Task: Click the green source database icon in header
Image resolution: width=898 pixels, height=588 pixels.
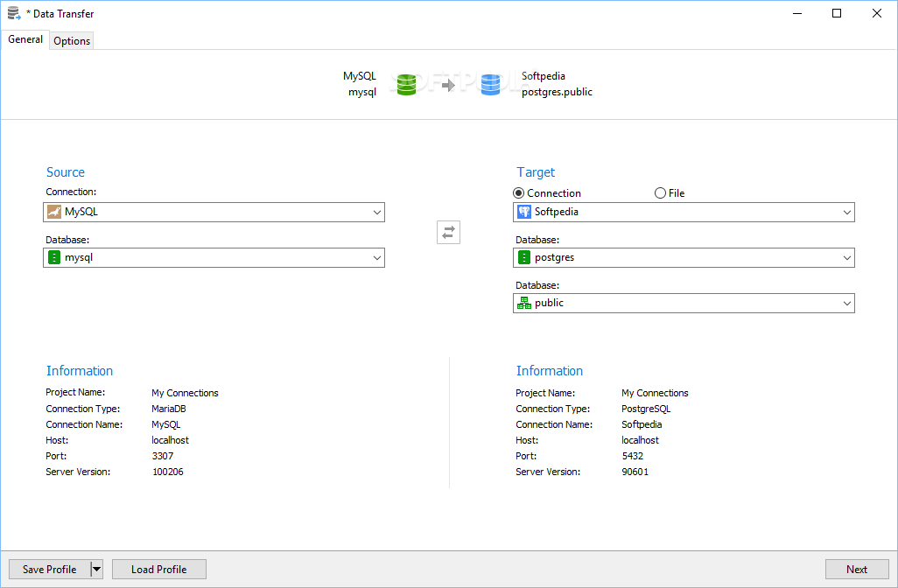Action: coord(407,85)
